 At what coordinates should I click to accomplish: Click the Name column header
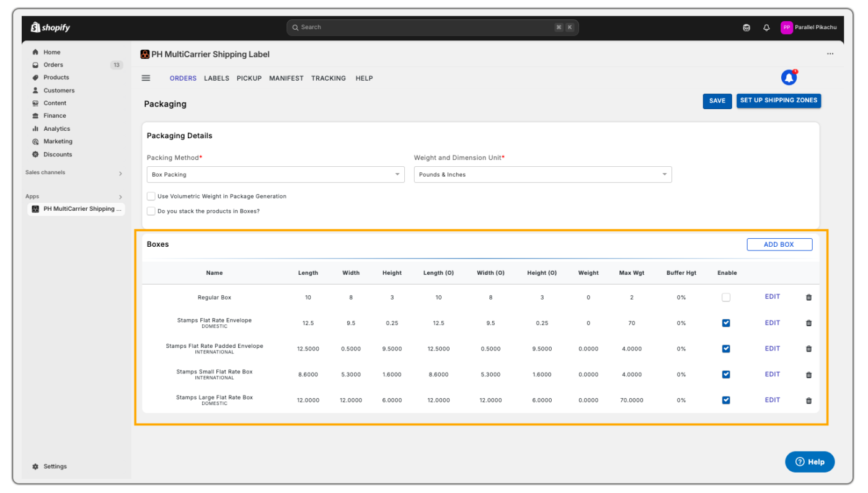click(215, 273)
